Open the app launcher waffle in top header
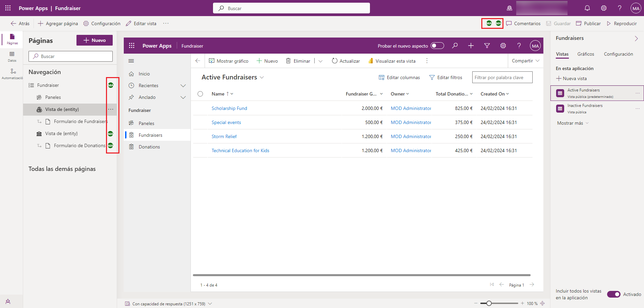This screenshot has width=644, height=308. coord(8,8)
